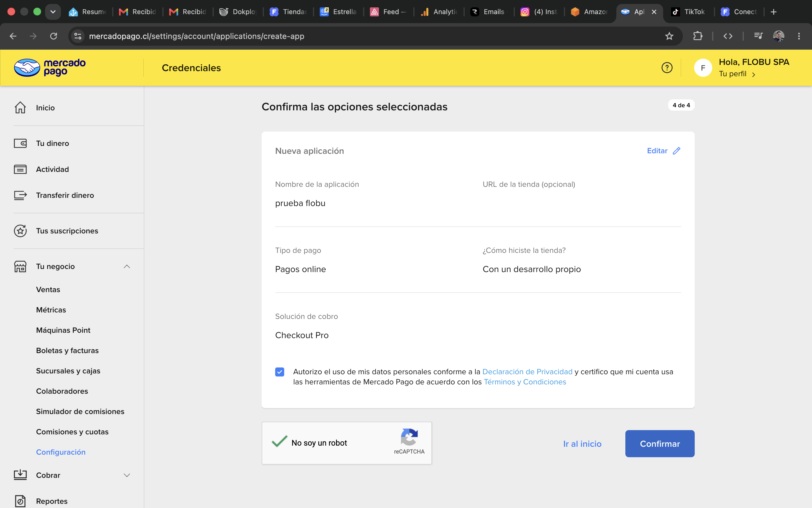
Task: Click the 'Pagos online' value
Action: pos(300,269)
